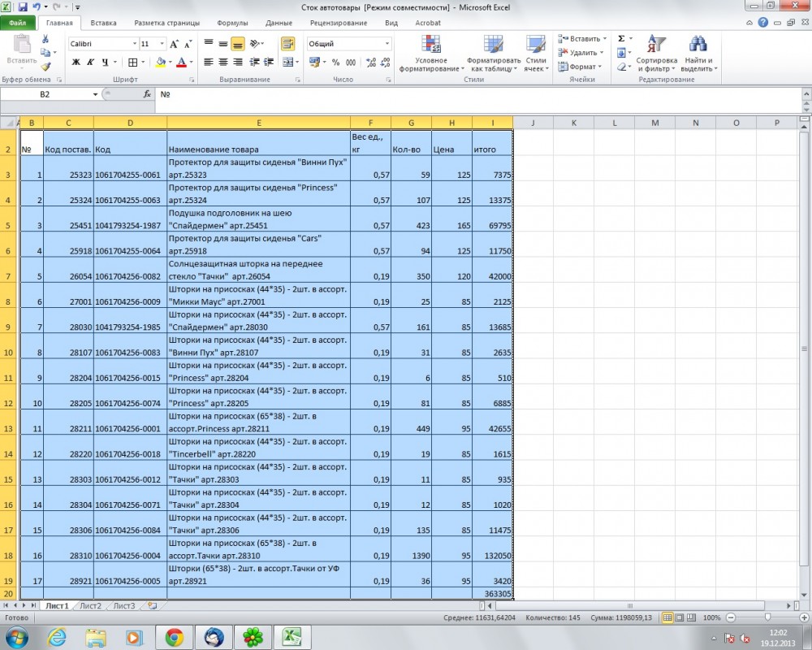Open the Файл tab
The width and height of the screenshot is (812, 650).
pyautogui.click(x=18, y=23)
